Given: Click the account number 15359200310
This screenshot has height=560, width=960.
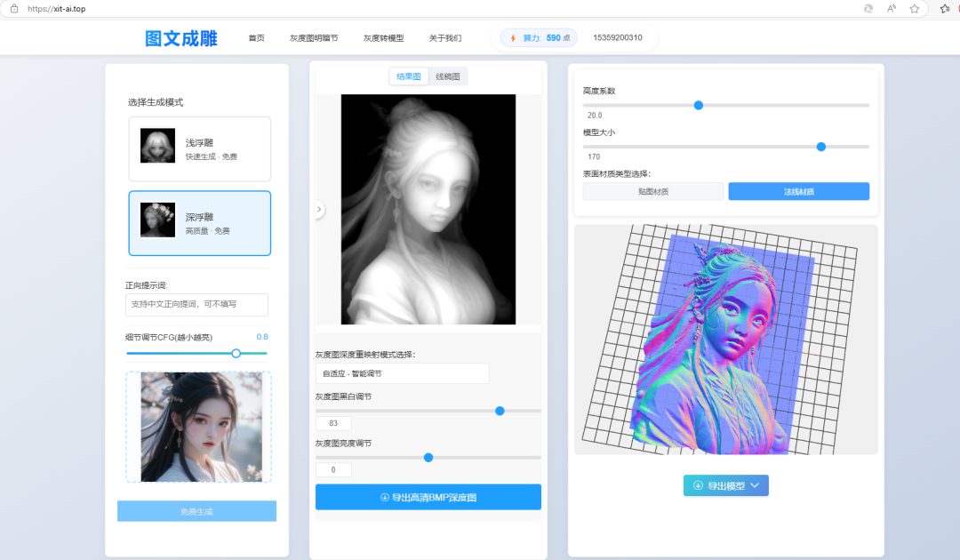Looking at the screenshot, I should 617,37.
